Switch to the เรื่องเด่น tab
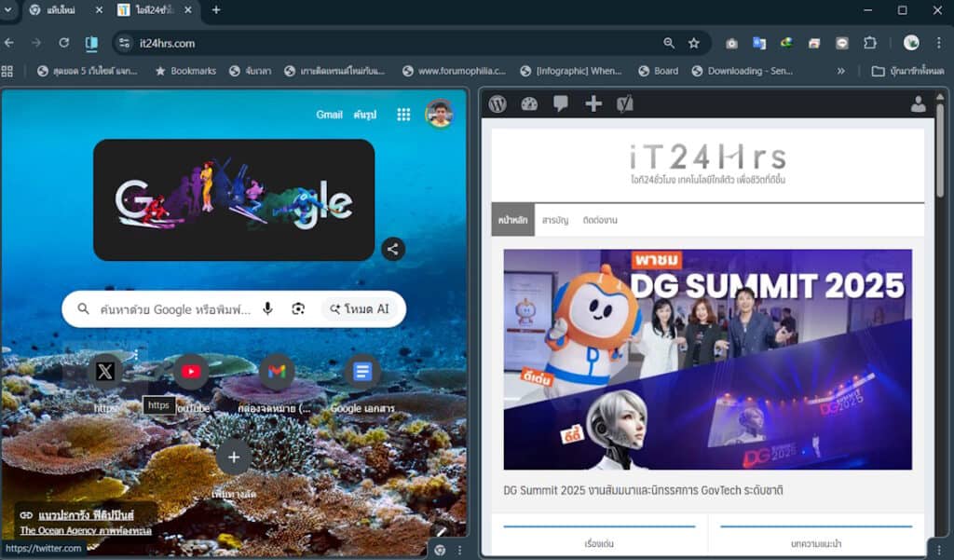The width and height of the screenshot is (954, 560). pyautogui.click(x=599, y=543)
